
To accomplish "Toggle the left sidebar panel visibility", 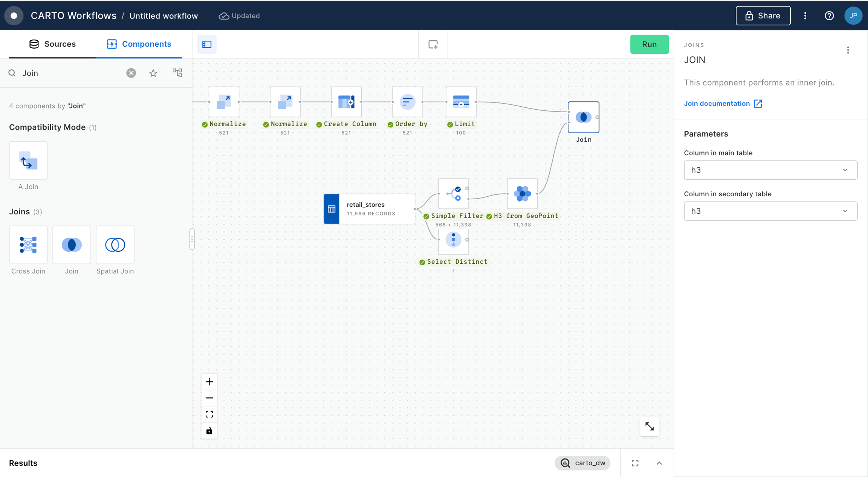I will click(x=207, y=44).
